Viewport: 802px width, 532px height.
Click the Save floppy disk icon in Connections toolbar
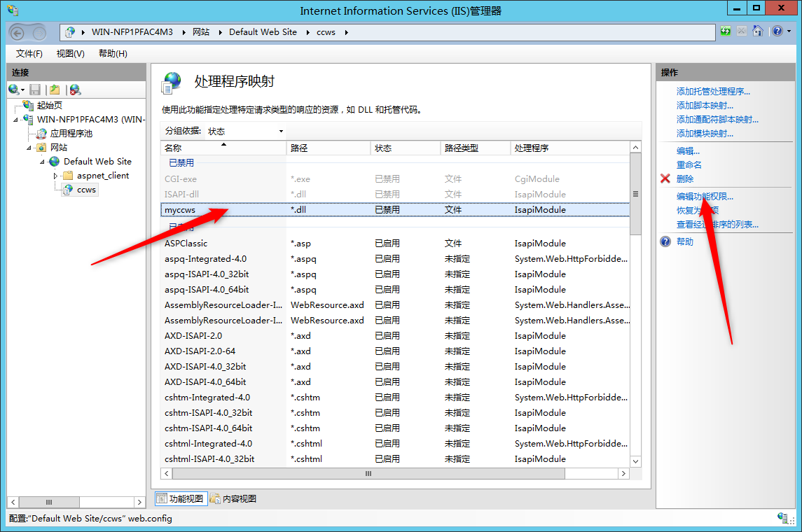click(35, 90)
